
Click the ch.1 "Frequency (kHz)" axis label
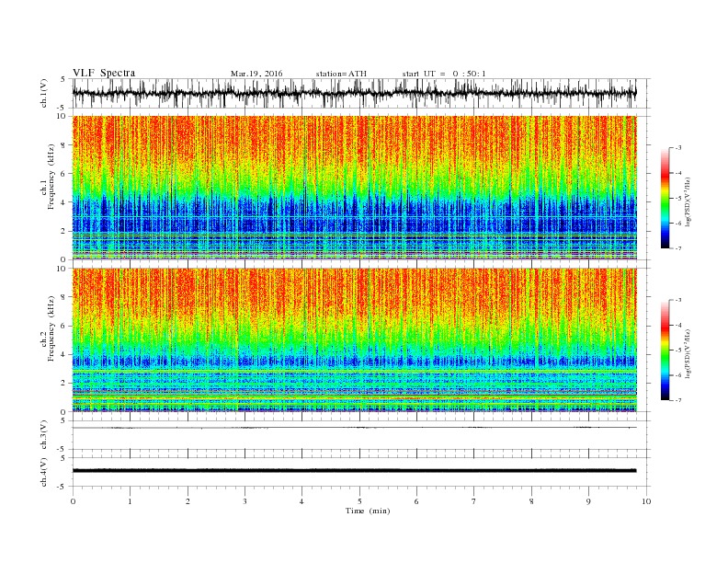(x=51, y=177)
